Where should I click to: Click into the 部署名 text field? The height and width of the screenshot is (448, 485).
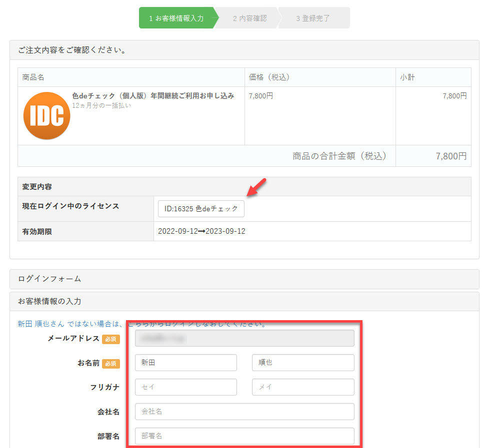coord(244,436)
